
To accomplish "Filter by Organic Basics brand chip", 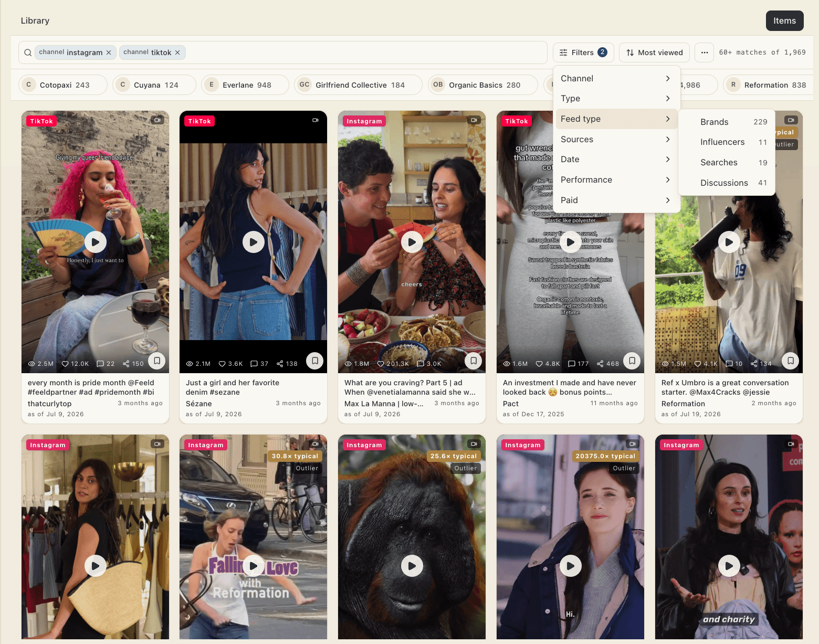I will click(483, 85).
